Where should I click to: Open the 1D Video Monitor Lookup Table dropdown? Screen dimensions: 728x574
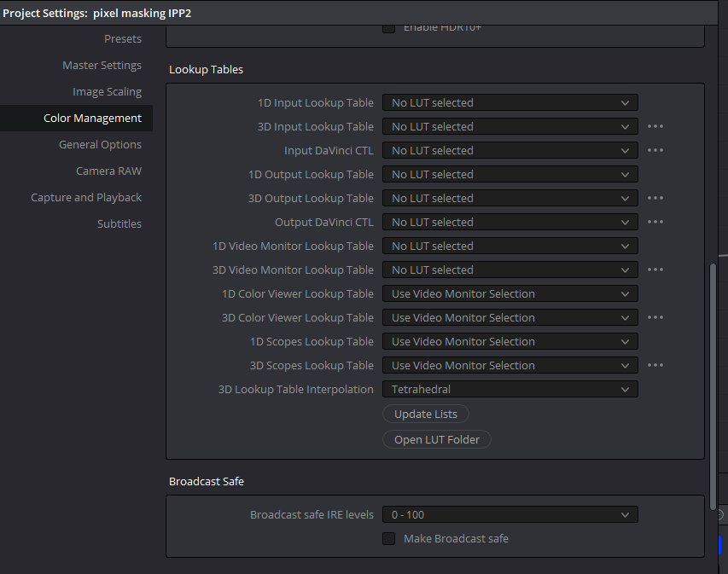pos(510,246)
